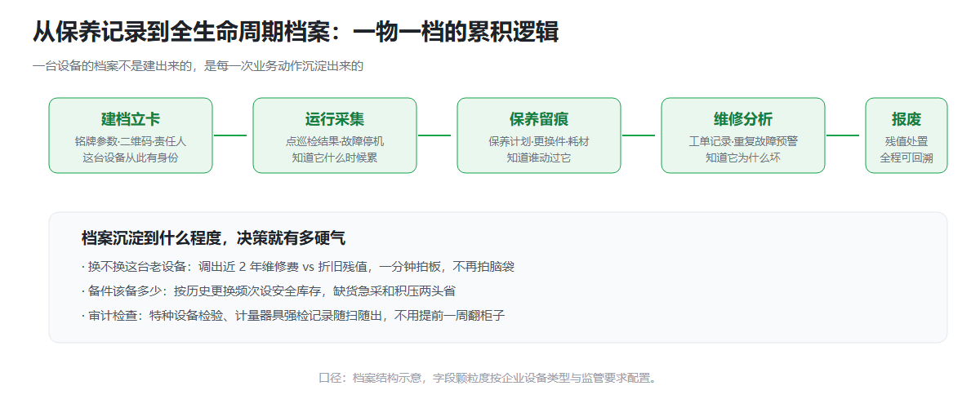
Task: Click the 运行采集 stage card heading
Action: coord(335,119)
